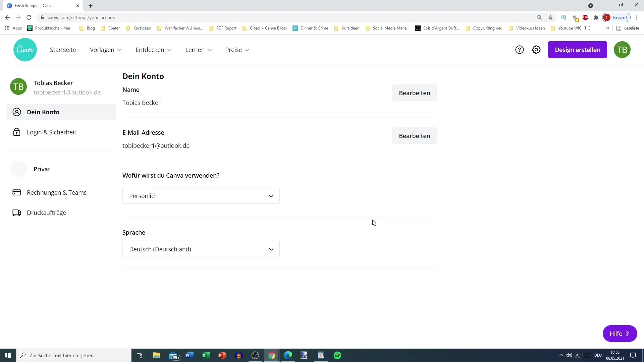Image resolution: width=644 pixels, height=362 pixels.
Task: Go back in browser
Action: pos(7,17)
